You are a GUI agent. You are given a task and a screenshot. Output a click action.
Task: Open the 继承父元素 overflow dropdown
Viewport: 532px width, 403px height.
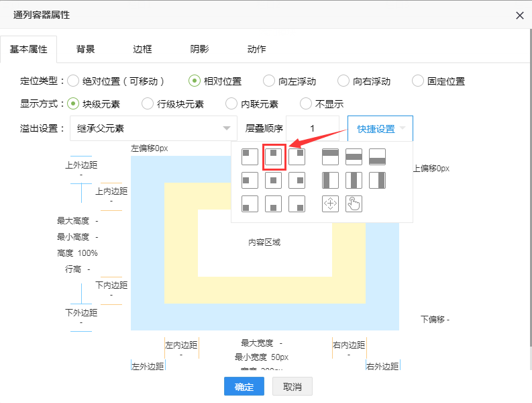153,128
